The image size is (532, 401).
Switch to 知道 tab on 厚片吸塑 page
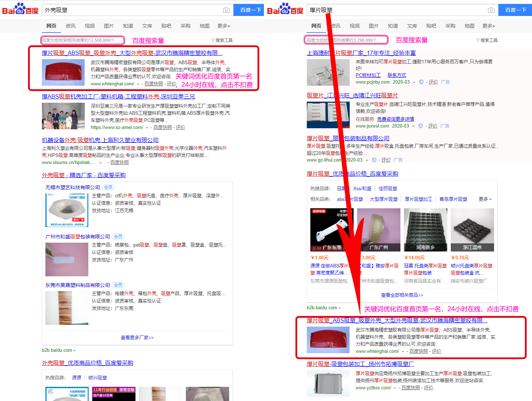(393, 26)
